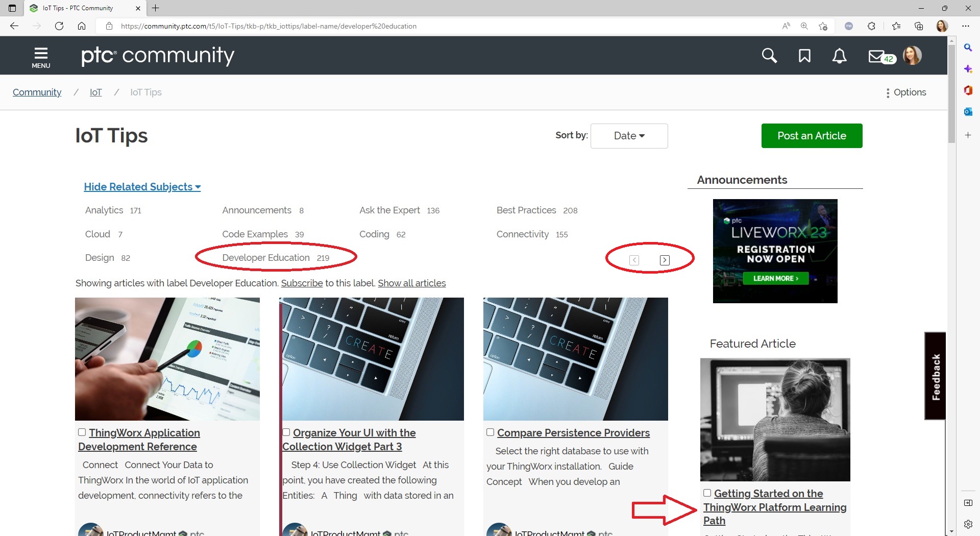The width and height of the screenshot is (980, 536).
Task: Open the notifications bell
Action: 839,56
